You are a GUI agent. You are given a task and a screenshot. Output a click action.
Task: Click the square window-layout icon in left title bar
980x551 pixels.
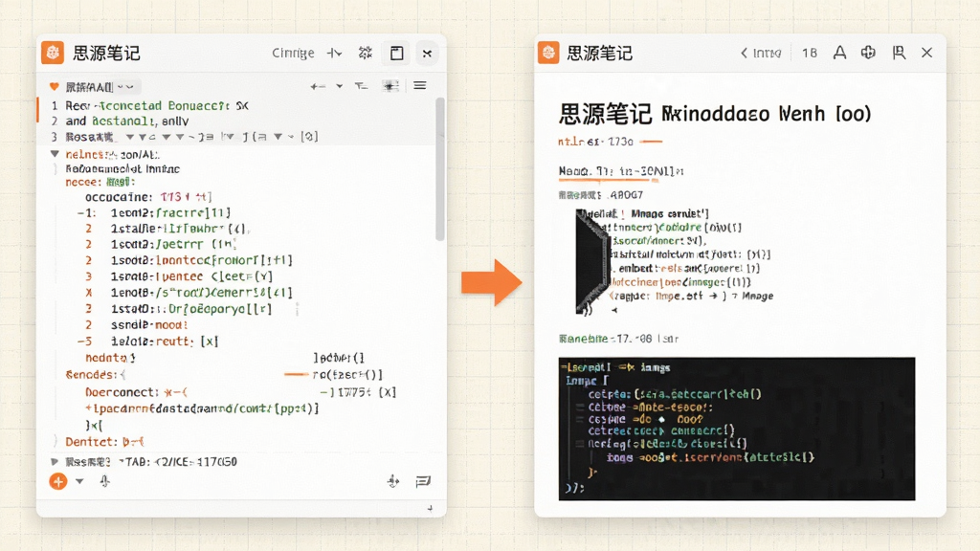tap(396, 54)
